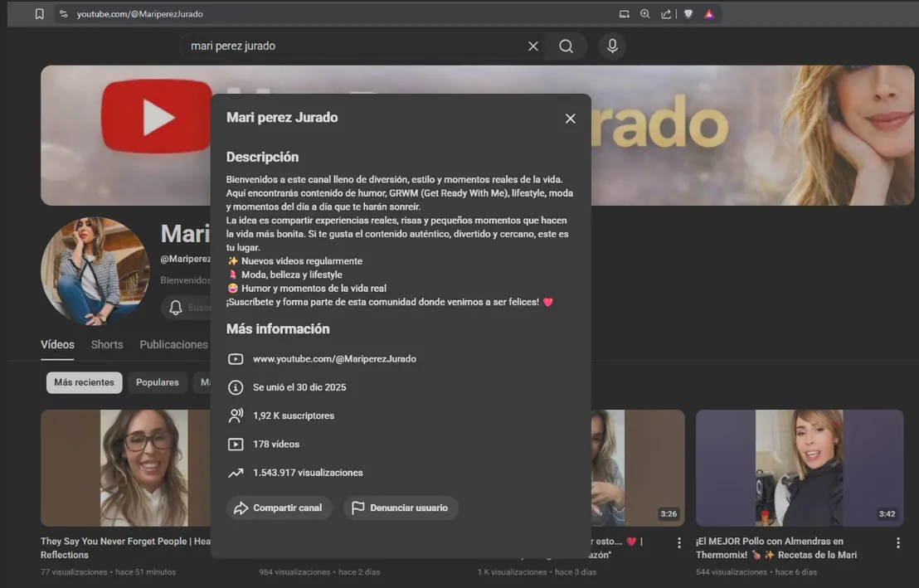Close the Mari perez Jurado dialog
The image size is (919, 588).
coord(571,119)
